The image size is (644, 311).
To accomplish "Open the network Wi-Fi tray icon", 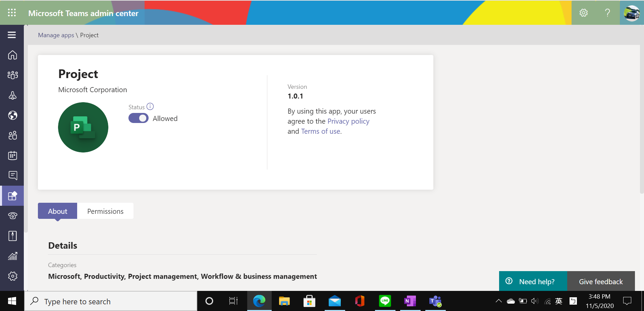I will [x=547, y=301].
